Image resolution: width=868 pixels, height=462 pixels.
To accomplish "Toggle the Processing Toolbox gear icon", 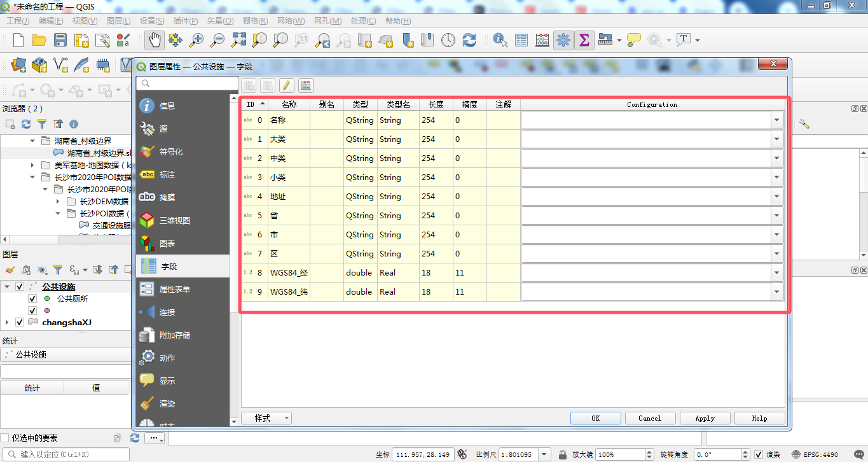I will point(563,40).
